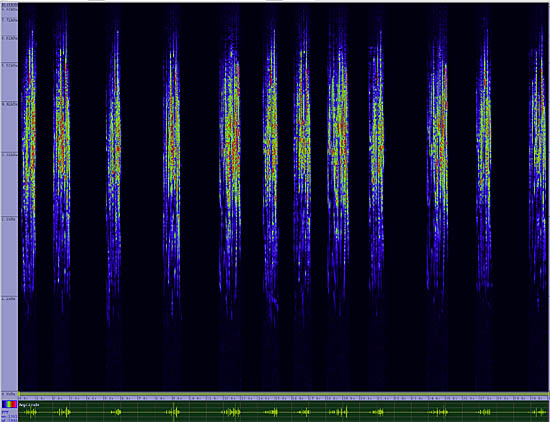Click the frequency axis scale beside the spectrogram
Screen dimensions: 550x422
click(x=9, y=199)
